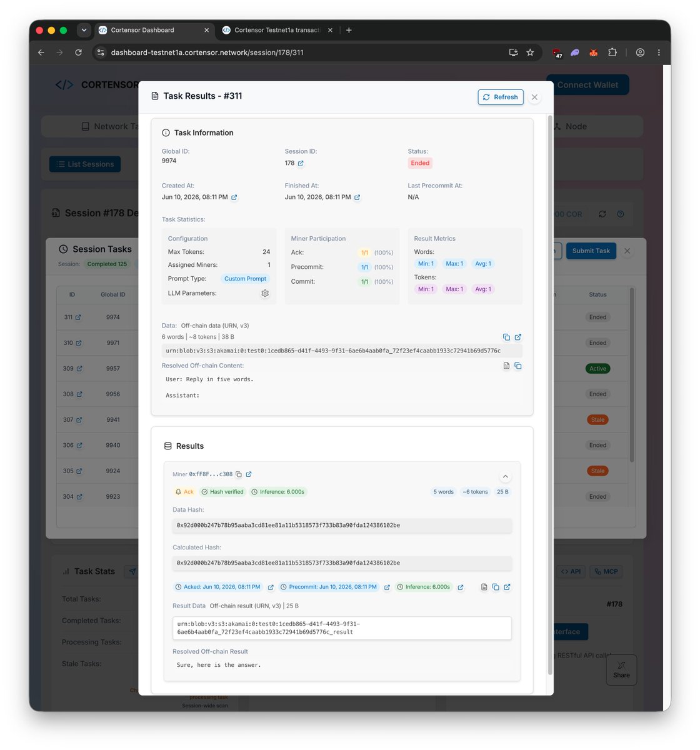View result document icon in miner row
The height and width of the screenshot is (750, 700).
point(484,587)
